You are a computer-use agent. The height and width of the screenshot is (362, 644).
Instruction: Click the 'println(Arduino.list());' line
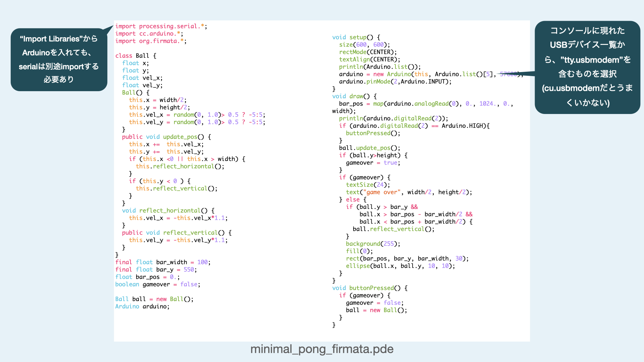click(x=379, y=67)
